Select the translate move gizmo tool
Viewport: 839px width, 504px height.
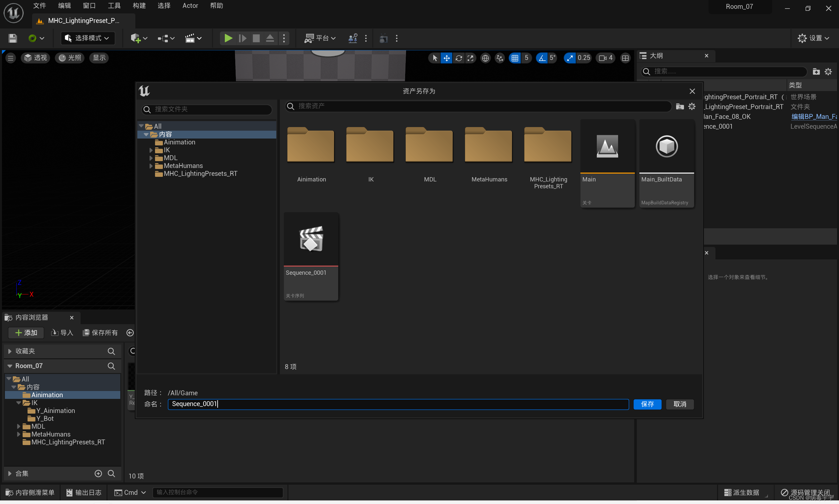pyautogui.click(x=446, y=58)
